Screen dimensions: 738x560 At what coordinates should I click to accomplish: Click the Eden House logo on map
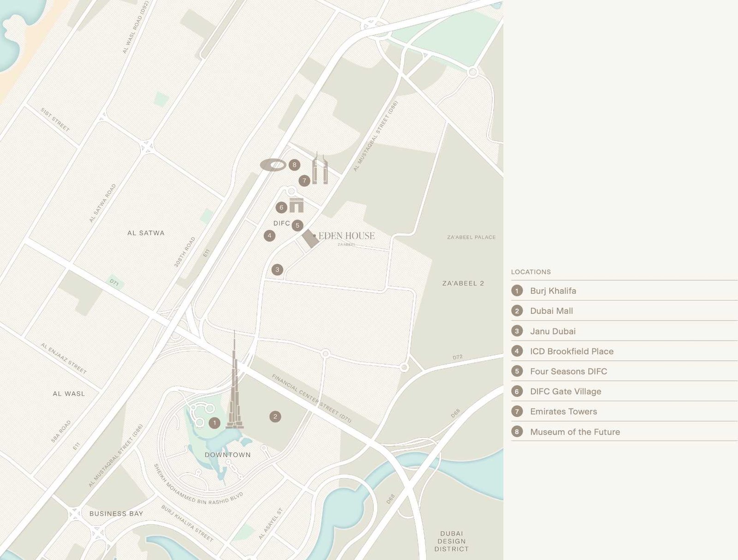[346, 236]
